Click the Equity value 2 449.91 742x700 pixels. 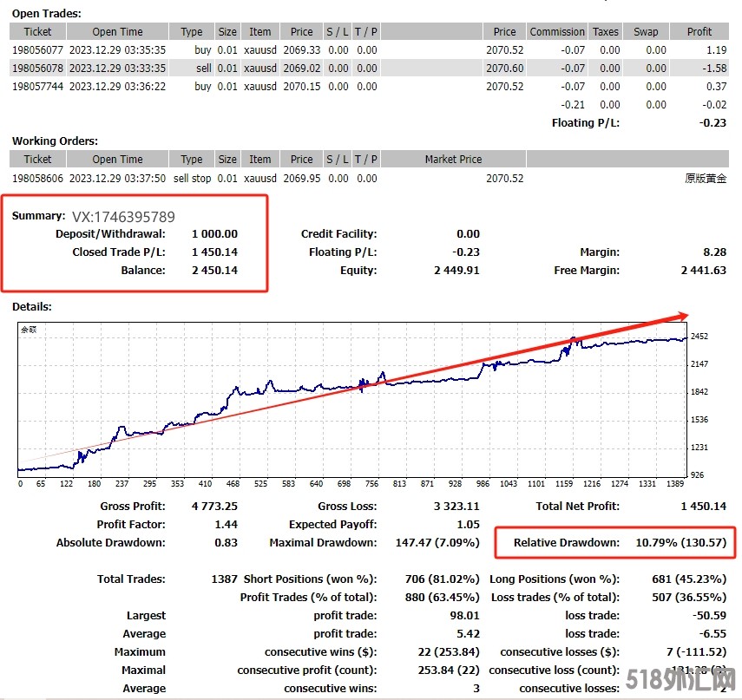456,271
